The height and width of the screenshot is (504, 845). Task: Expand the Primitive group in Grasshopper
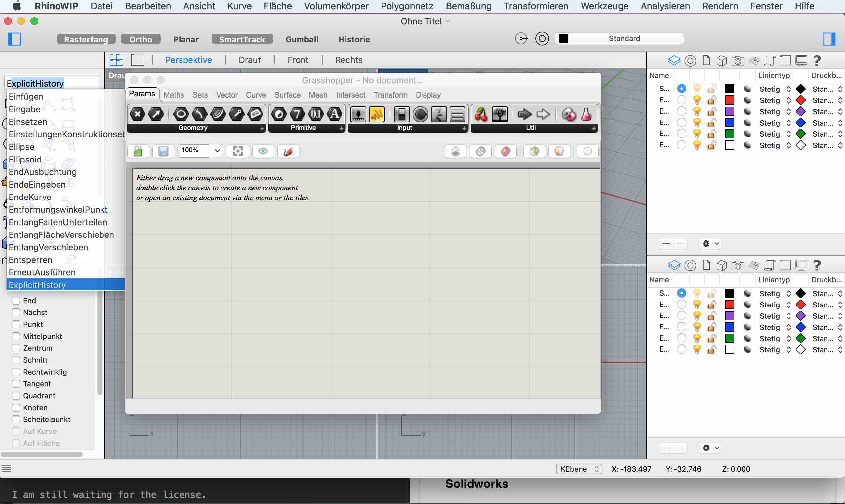[341, 128]
